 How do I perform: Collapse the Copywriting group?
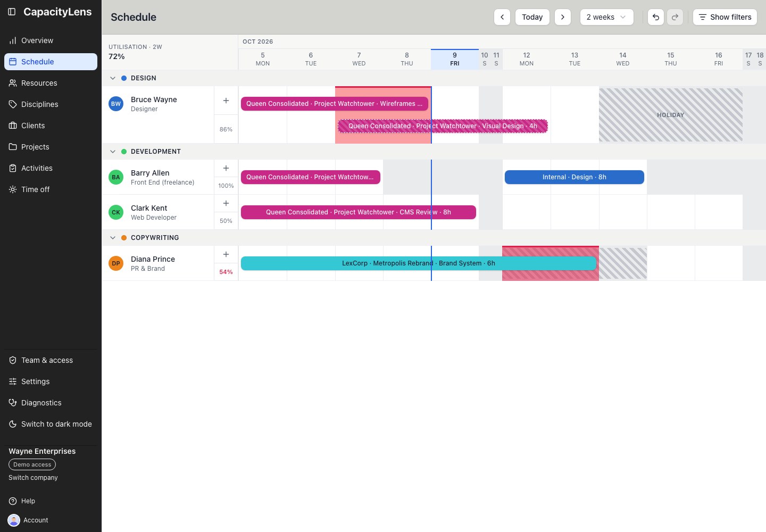point(113,238)
